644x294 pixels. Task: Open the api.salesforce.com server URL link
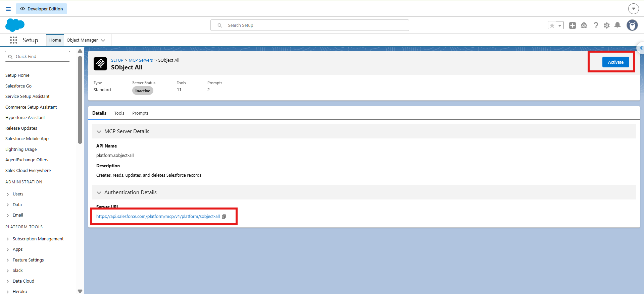(158, 217)
